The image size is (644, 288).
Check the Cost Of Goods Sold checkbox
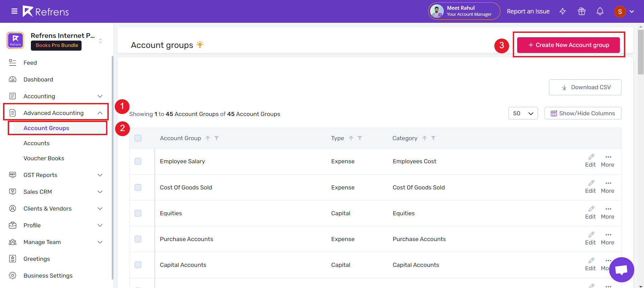click(x=138, y=187)
